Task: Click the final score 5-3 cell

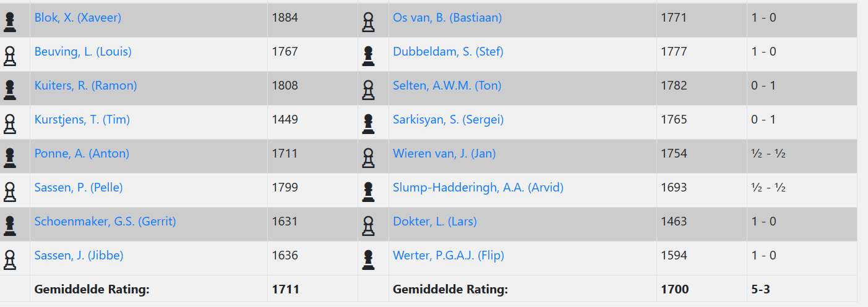Action: point(760,289)
